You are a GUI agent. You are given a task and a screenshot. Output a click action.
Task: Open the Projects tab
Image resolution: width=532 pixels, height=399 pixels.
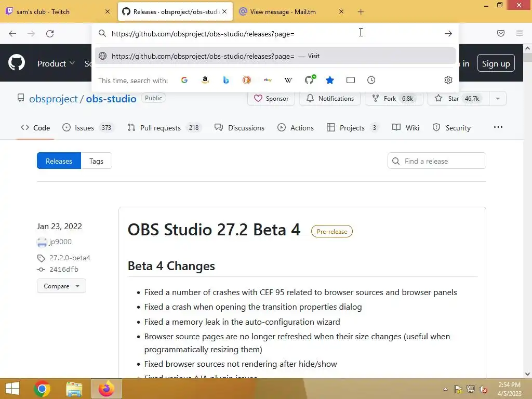click(x=353, y=128)
